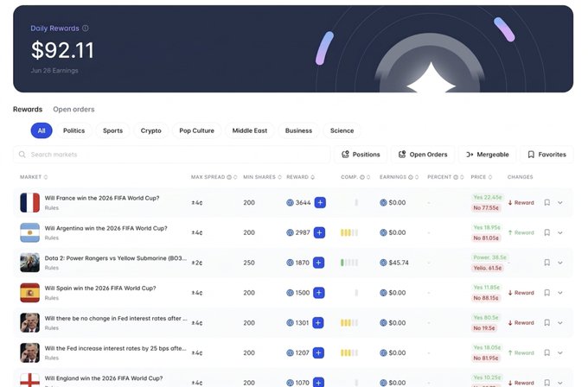Filter markets by Business
The width and height of the screenshot is (588, 387).
point(298,130)
